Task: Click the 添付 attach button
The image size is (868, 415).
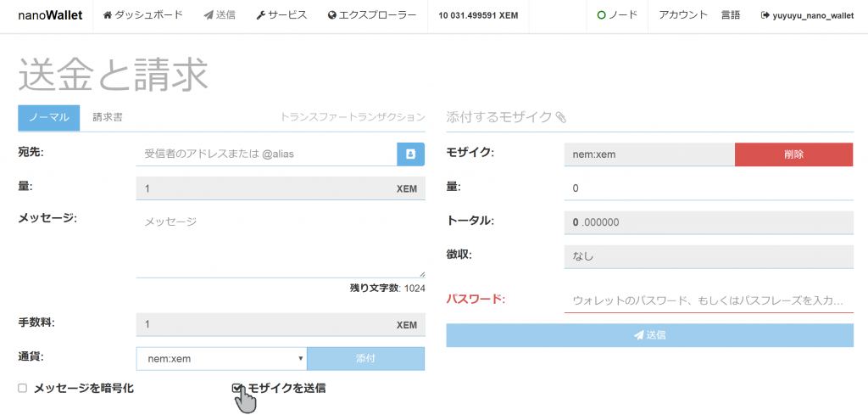Action: [366, 358]
